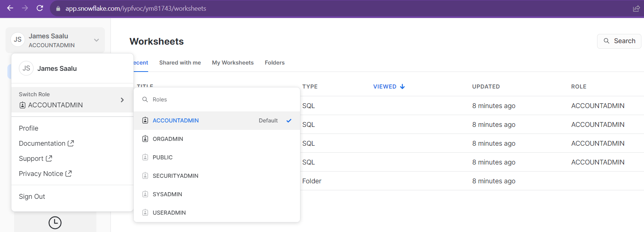Click the Search button for worksheets
The height and width of the screenshot is (232, 644).
click(619, 41)
